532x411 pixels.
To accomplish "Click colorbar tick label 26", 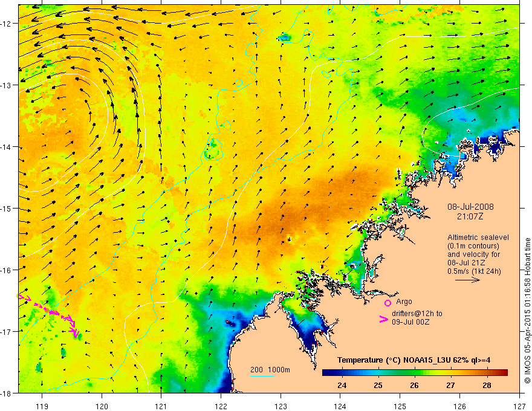I will point(414,385).
